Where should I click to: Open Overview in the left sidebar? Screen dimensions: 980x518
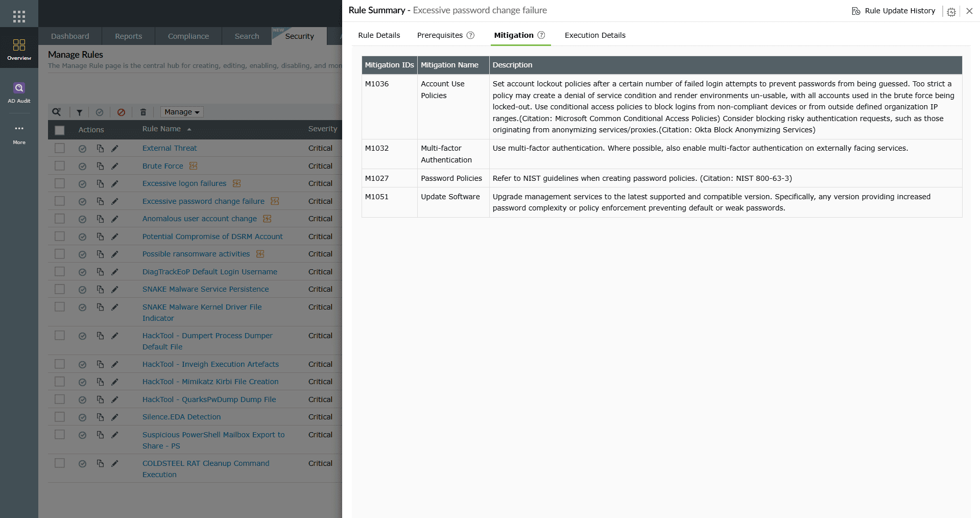point(19,50)
